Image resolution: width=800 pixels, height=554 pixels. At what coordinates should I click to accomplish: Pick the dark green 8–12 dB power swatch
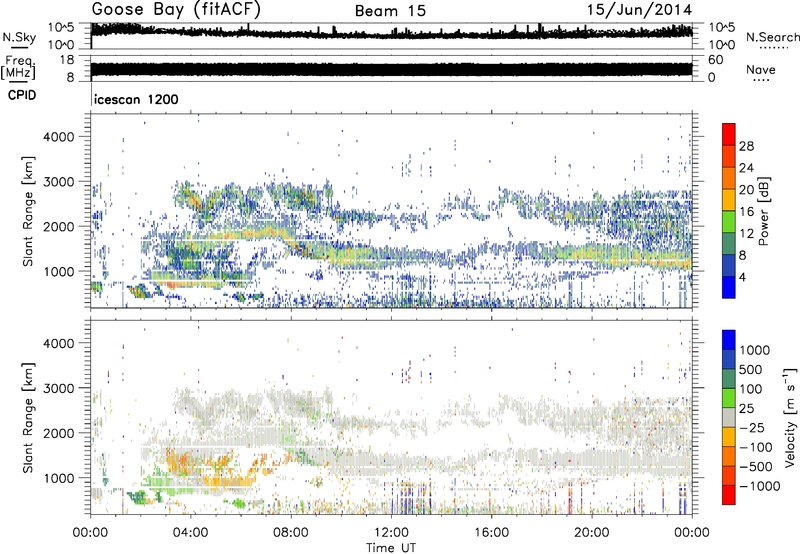(729, 244)
